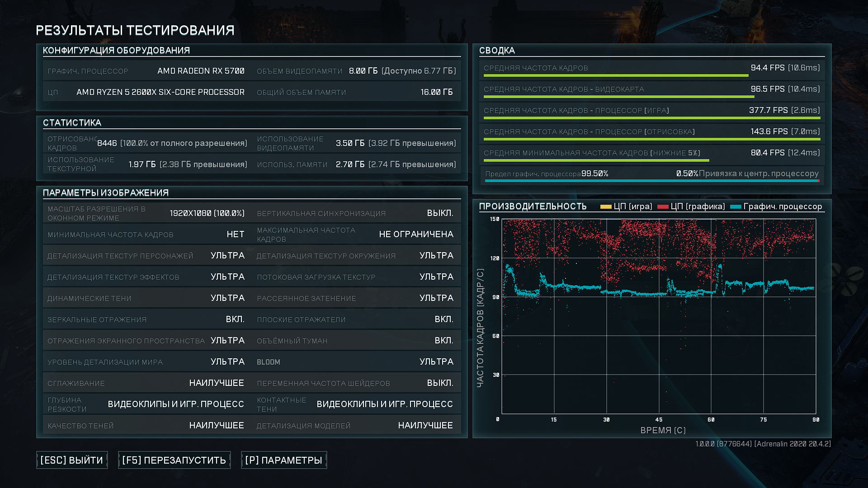Image resolution: width=868 pixels, height=488 pixels.
Task: Click the Предел графич. процессора 99.50% bar
Action: [x=651, y=181]
